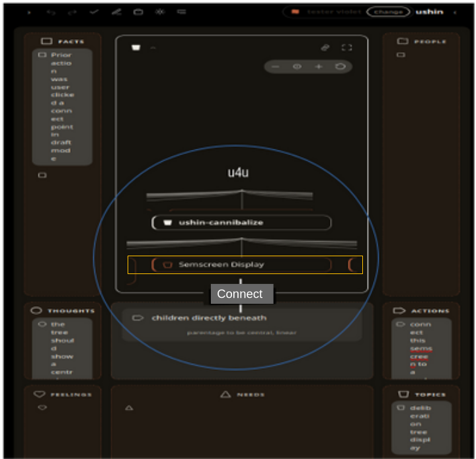
Task: Click the FACTS panel header
Action: (63, 41)
